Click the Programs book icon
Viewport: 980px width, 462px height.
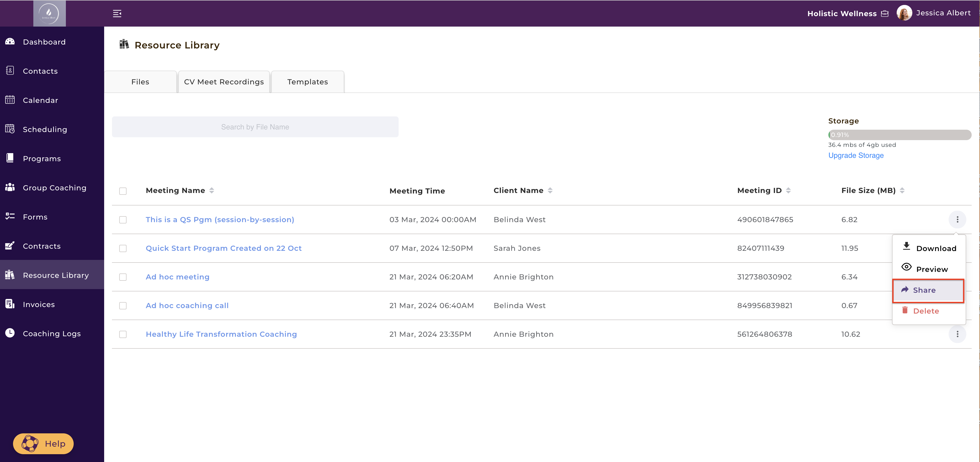pos(10,158)
